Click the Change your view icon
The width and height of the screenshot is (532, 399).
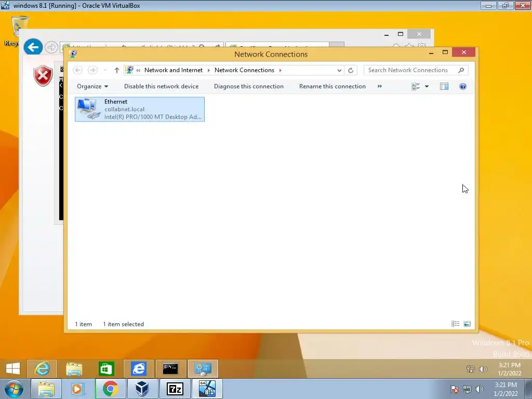(x=416, y=87)
